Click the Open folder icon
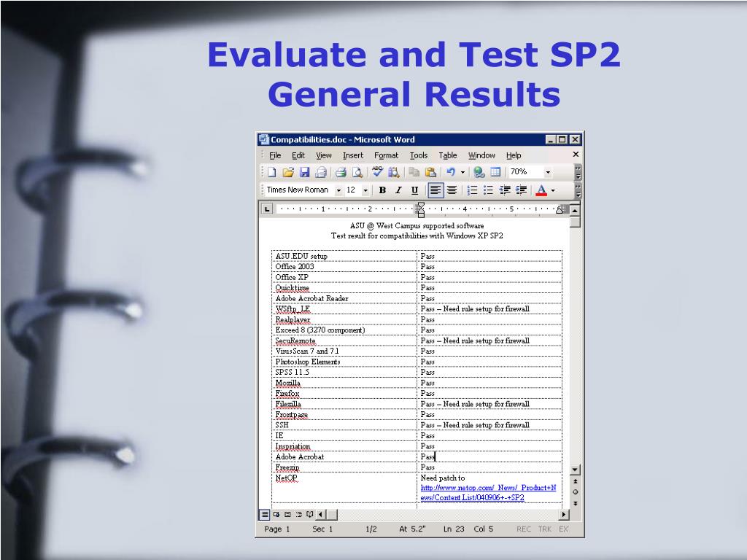The height and width of the screenshot is (560, 747). coord(287,172)
